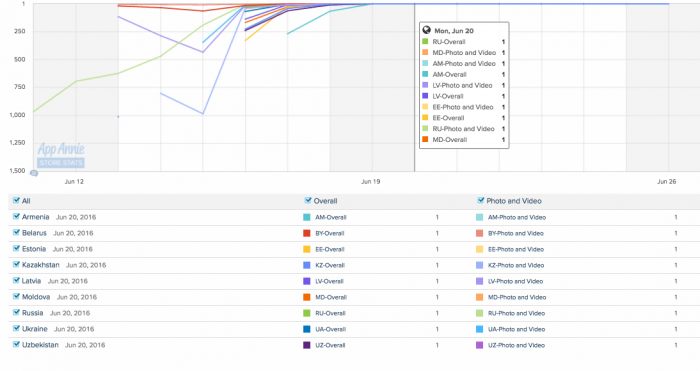Select the Ukraine country label

(35, 329)
